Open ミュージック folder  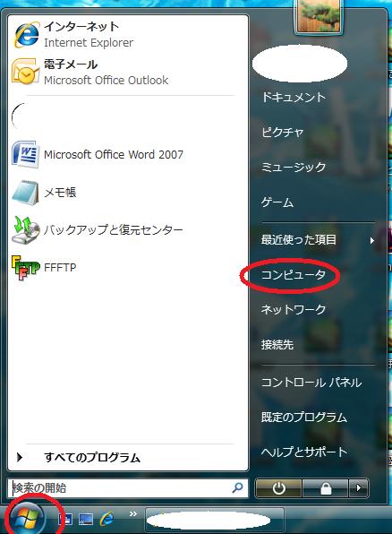coord(294,167)
